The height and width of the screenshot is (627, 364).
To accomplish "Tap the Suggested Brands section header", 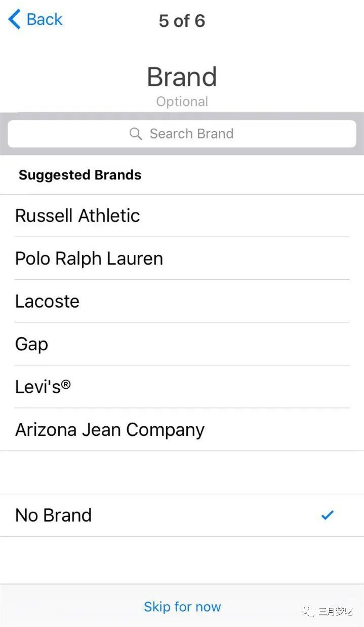I will coord(80,175).
